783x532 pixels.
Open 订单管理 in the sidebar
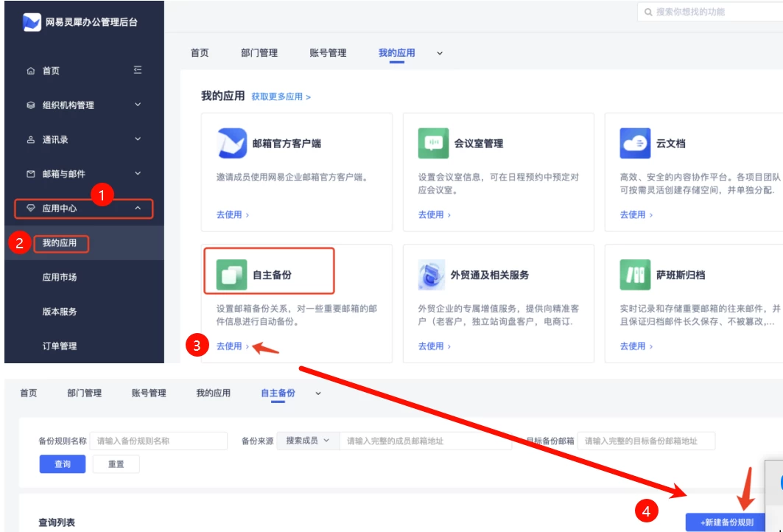pos(60,346)
